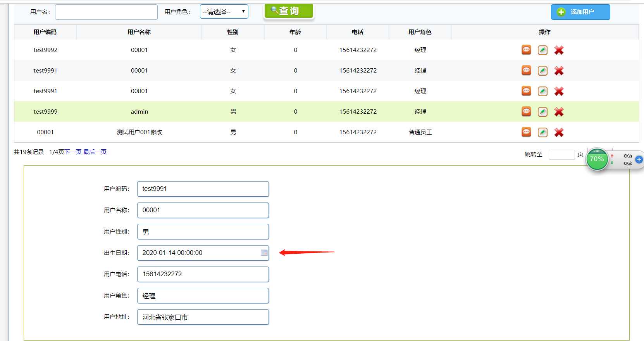The width and height of the screenshot is (644, 341).
Task: Open calendar picker in 出生日期 field
Action: [264, 253]
